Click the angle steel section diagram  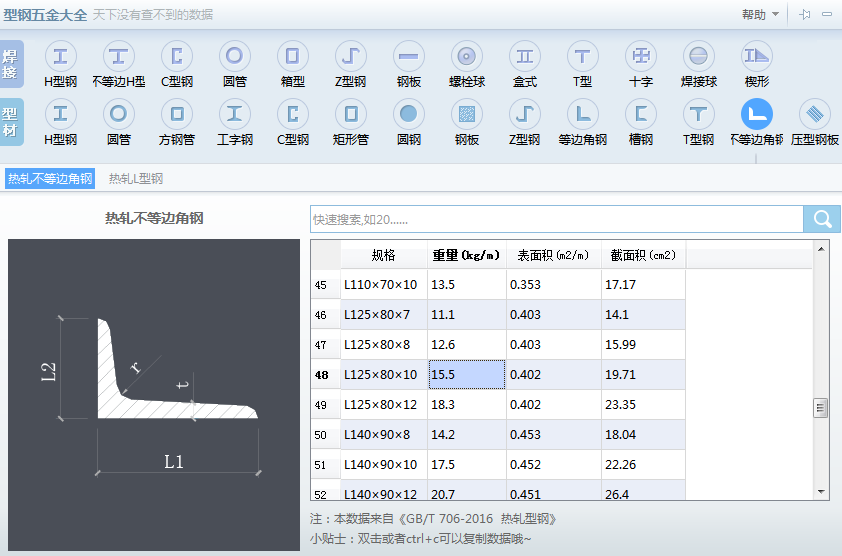(154, 395)
